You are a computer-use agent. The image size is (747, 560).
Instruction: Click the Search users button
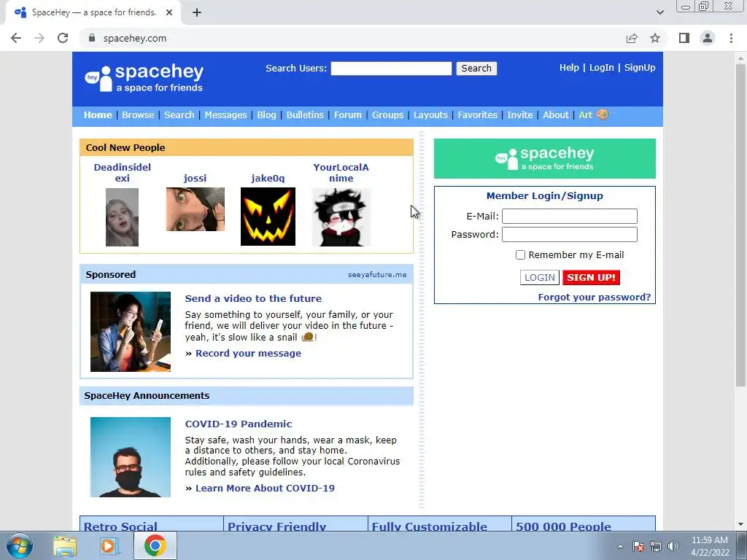pyautogui.click(x=476, y=68)
